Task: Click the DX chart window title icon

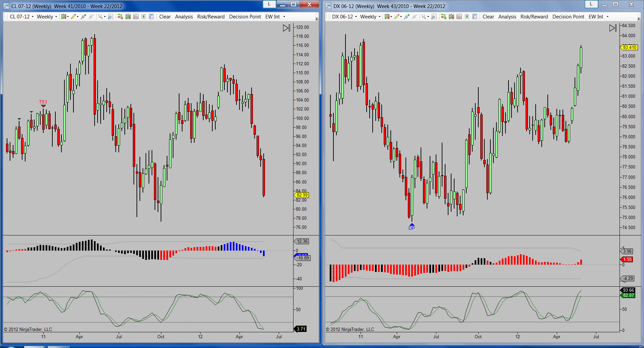Action: (x=328, y=6)
